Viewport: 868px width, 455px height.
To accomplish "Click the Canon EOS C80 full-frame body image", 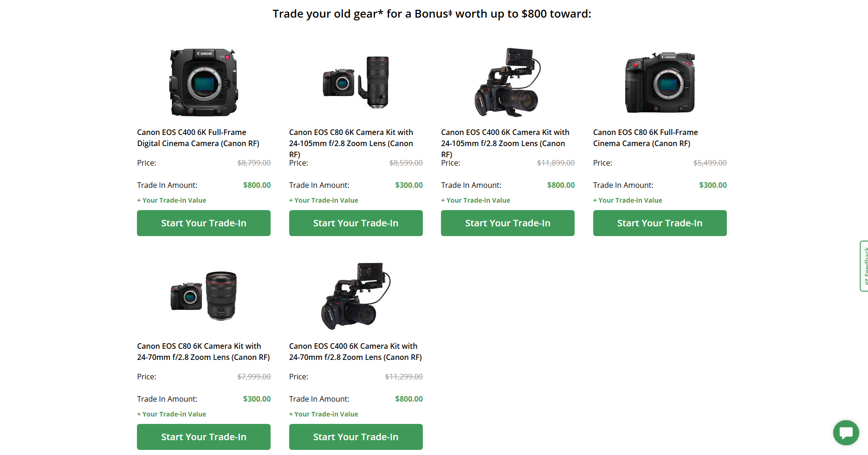I will tap(660, 83).
